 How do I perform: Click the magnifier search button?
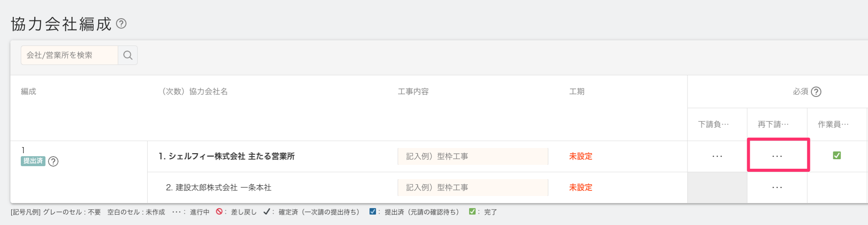pos(128,55)
